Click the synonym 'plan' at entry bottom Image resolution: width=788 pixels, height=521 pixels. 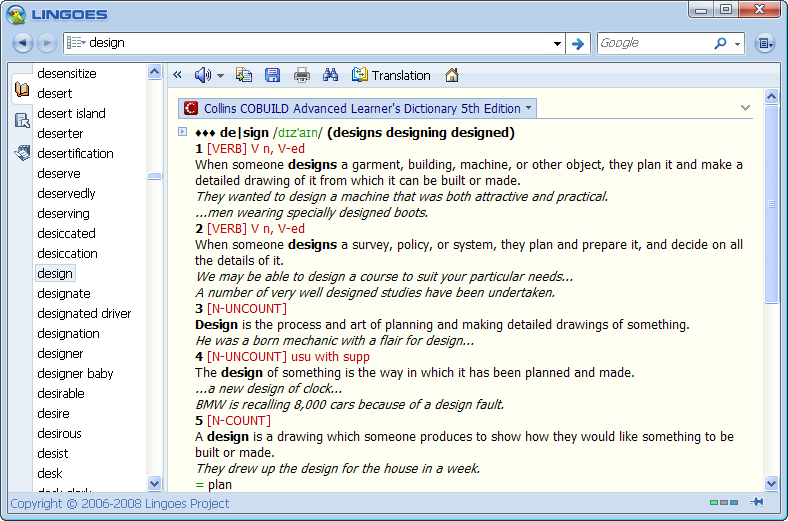click(x=220, y=485)
